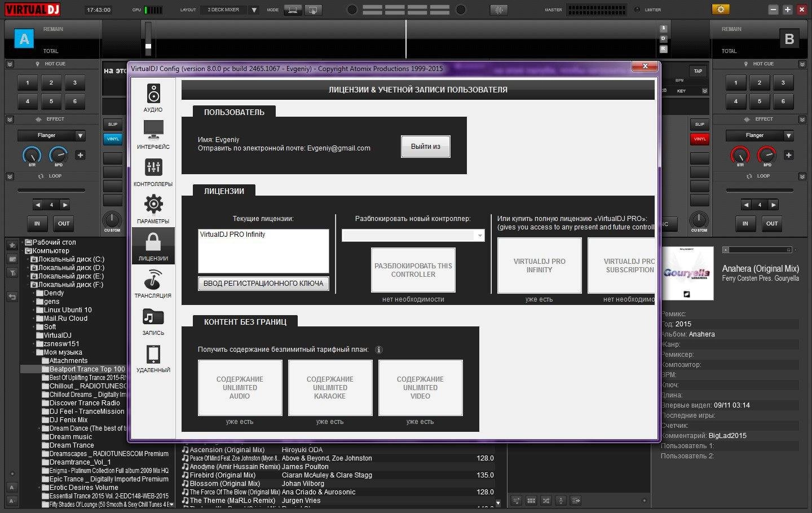Screen dimensions: 812x513
Task: Open the Record settings section
Action: (153, 321)
